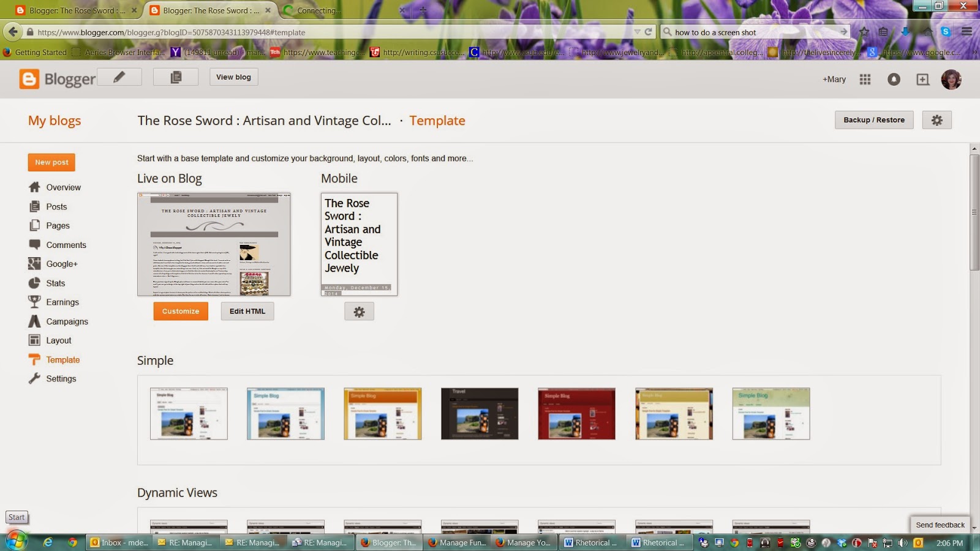Bookmark this page with the star icon

click(x=864, y=32)
